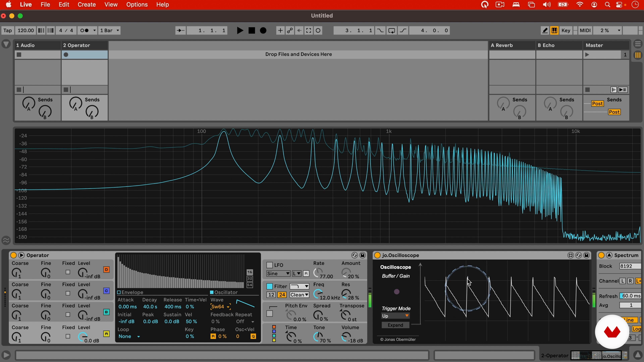Open envelope Loop None dropdown
This screenshot has width=644, height=362.
point(129,336)
